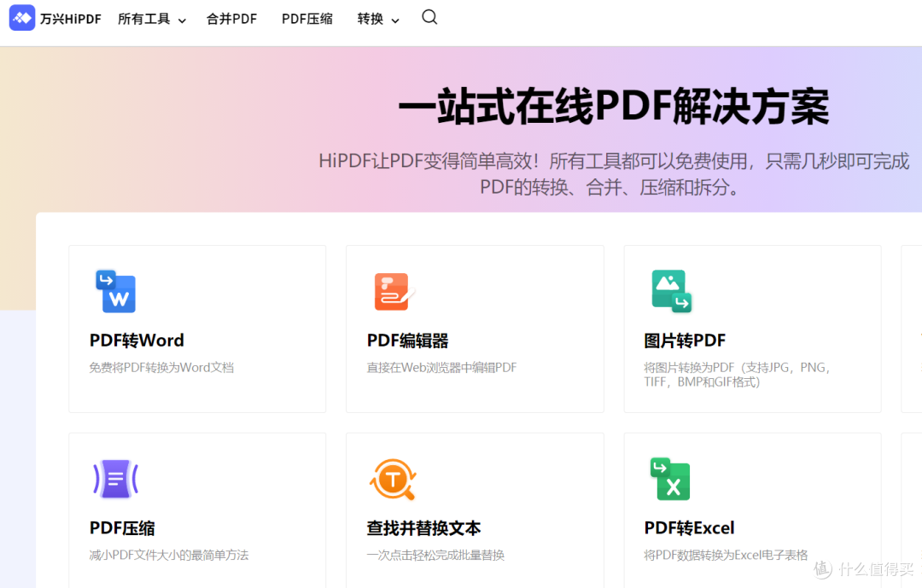Screen dimensions: 922x588
Task: Click text 直接在Web浏览器中编辑PDF
Action: coord(441,368)
